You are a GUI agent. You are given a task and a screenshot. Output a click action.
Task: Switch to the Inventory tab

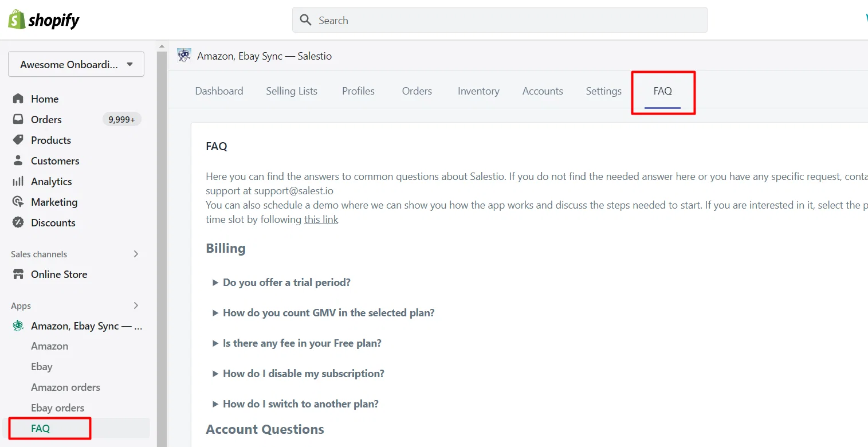point(478,91)
